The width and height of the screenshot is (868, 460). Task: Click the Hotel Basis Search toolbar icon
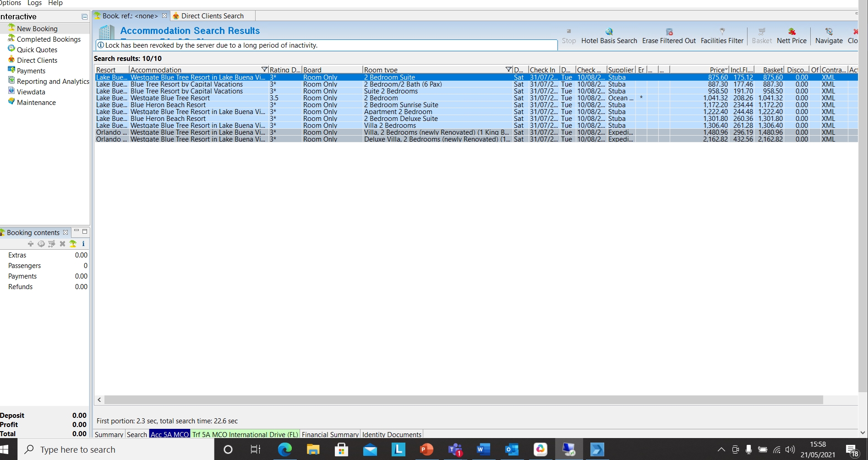(609, 32)
